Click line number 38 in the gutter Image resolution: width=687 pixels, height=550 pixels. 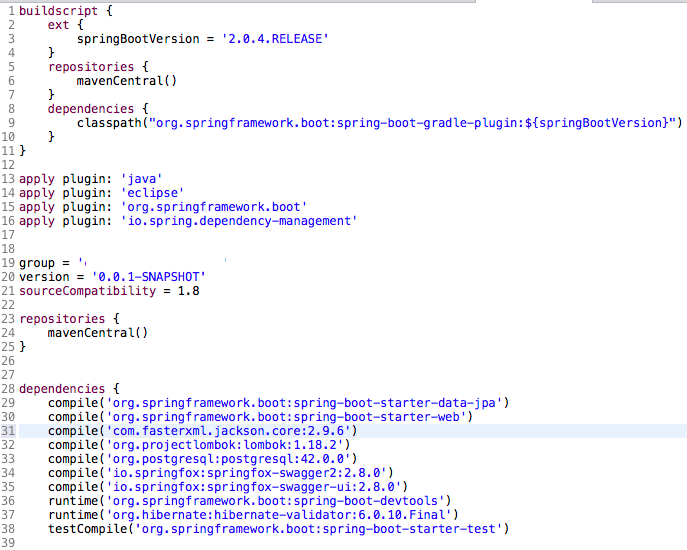8,529
